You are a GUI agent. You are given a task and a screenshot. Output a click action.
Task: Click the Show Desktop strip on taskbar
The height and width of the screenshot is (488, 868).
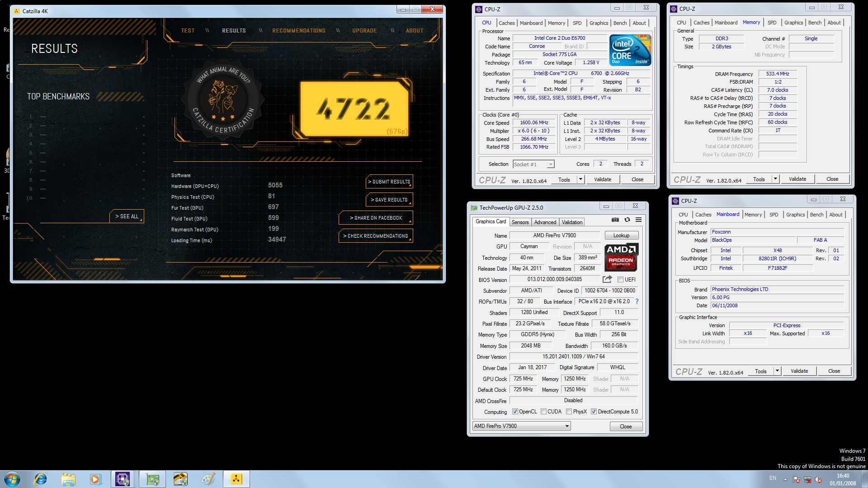click(x=864, y=479)
